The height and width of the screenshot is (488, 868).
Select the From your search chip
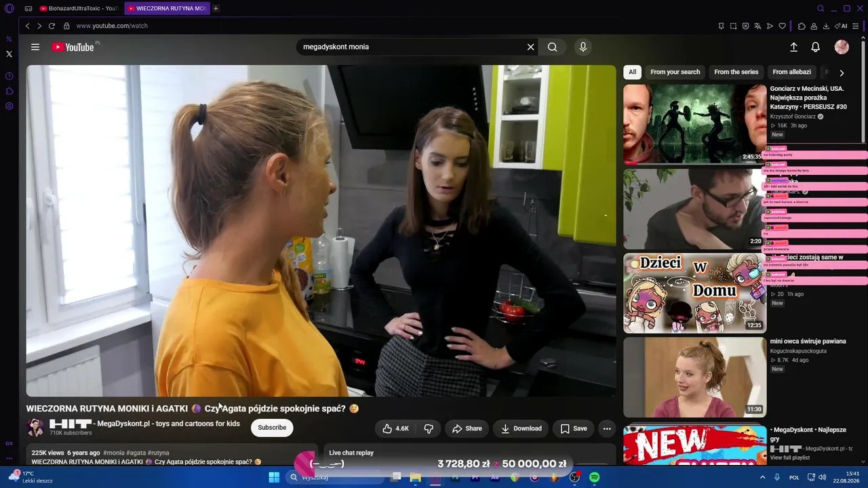[x=675, y=72]
